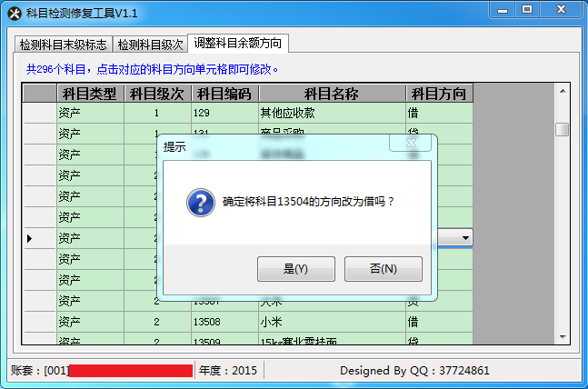Select the 调整科目余额方向 tab
This screenshot has height=389, width=588.
point(238,43)
